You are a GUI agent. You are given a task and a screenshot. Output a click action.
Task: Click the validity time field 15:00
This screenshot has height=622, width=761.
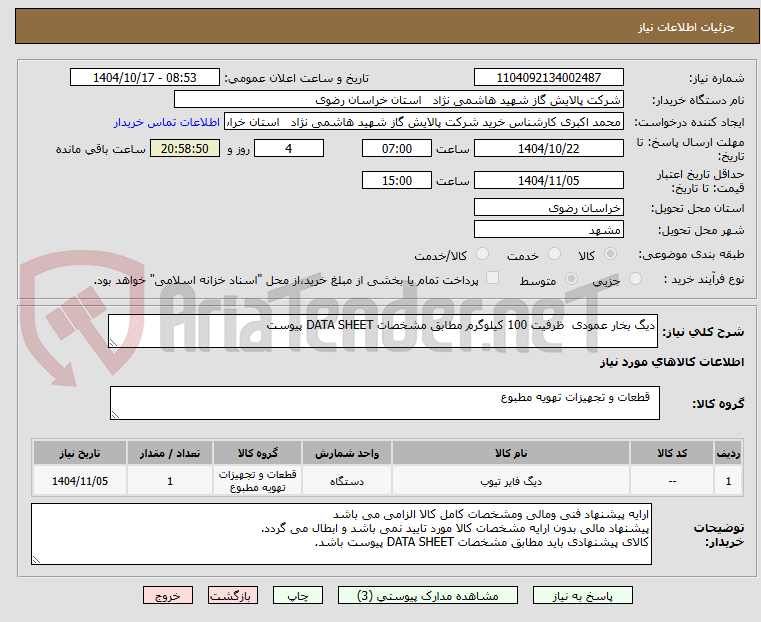click(397, 180)
